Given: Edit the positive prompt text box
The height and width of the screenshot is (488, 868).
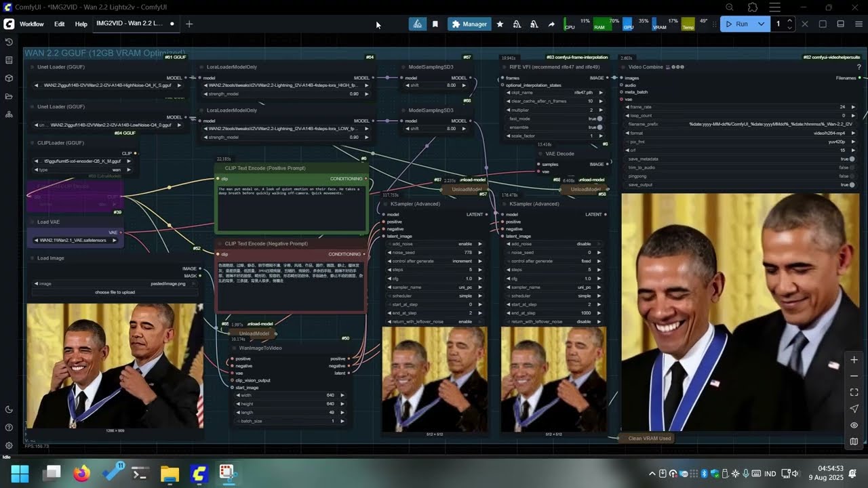Looking at the screenshot, I should [x=292, y=207].
